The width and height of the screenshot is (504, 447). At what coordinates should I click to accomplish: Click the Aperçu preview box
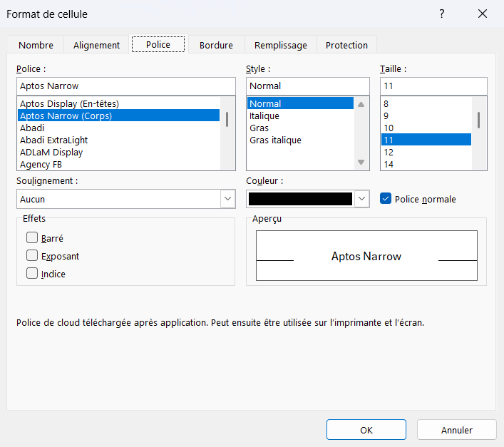pos(366,255)
